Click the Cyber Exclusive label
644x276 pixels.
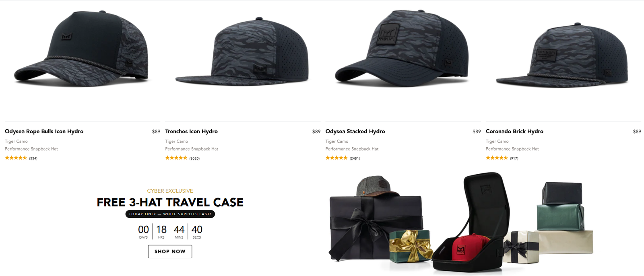[x=170, y=191]
